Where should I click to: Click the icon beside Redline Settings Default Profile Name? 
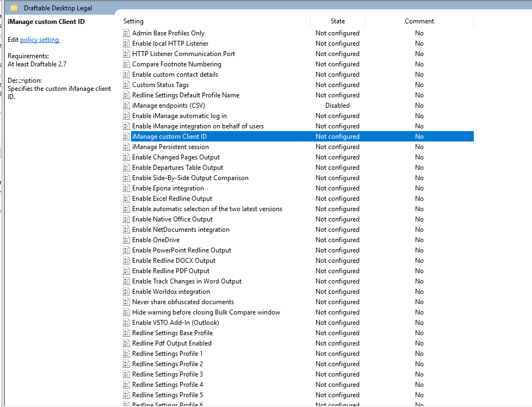[126, 95]
